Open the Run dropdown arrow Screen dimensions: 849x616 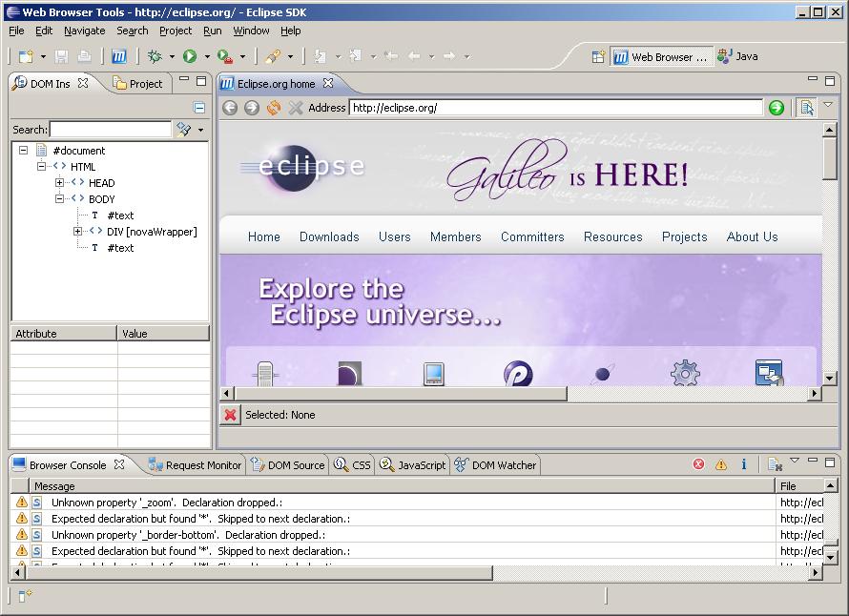(207, 56)
